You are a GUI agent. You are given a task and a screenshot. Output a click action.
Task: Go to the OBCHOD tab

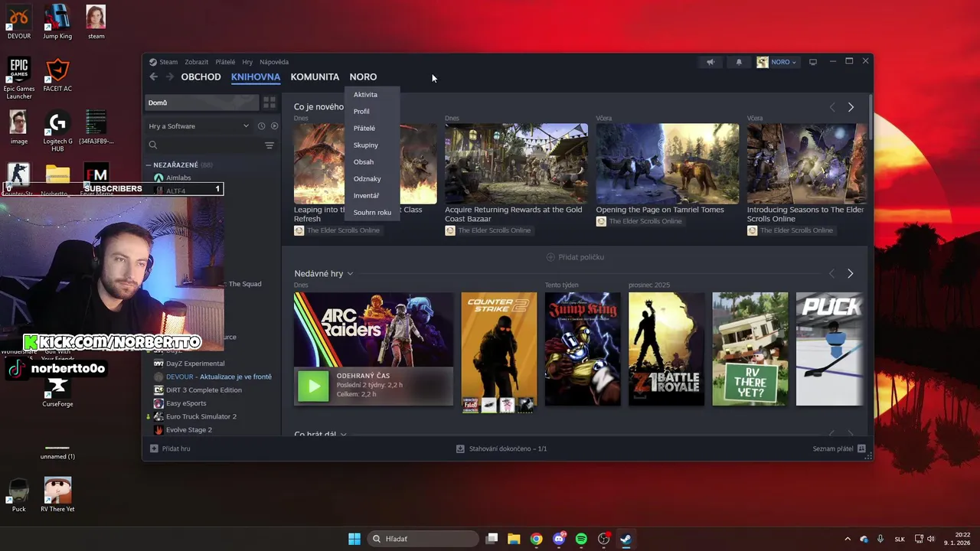pos(201,77)
